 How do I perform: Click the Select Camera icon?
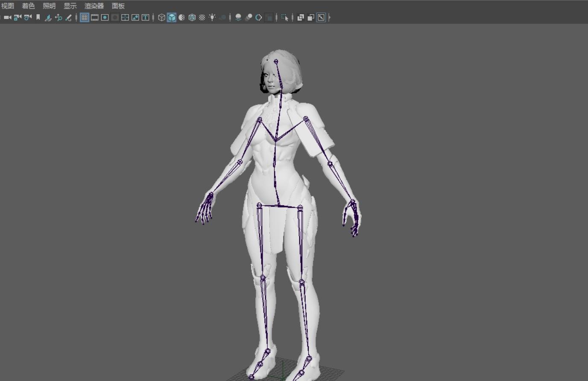pos(7,17)
